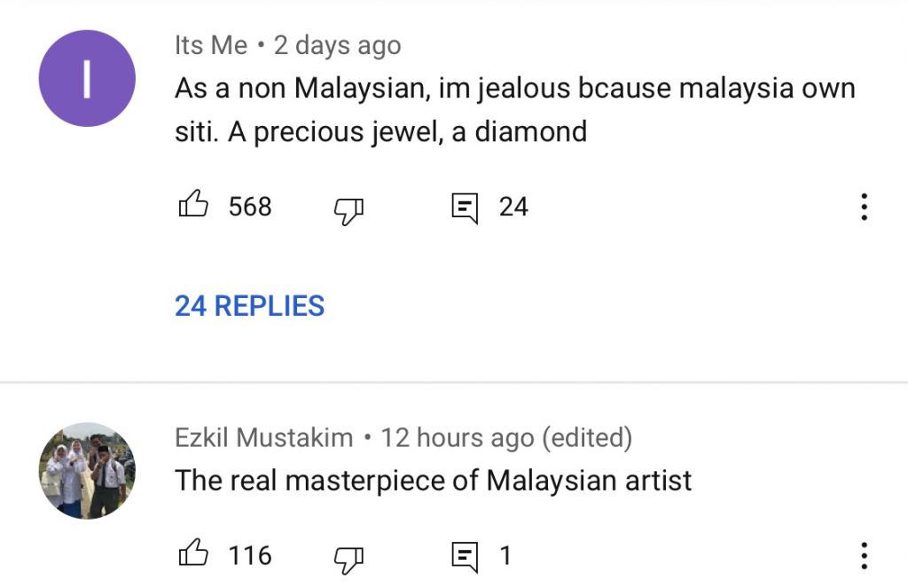Visit the "Ezkil Mustakim" channel name

tap(263, 437)
